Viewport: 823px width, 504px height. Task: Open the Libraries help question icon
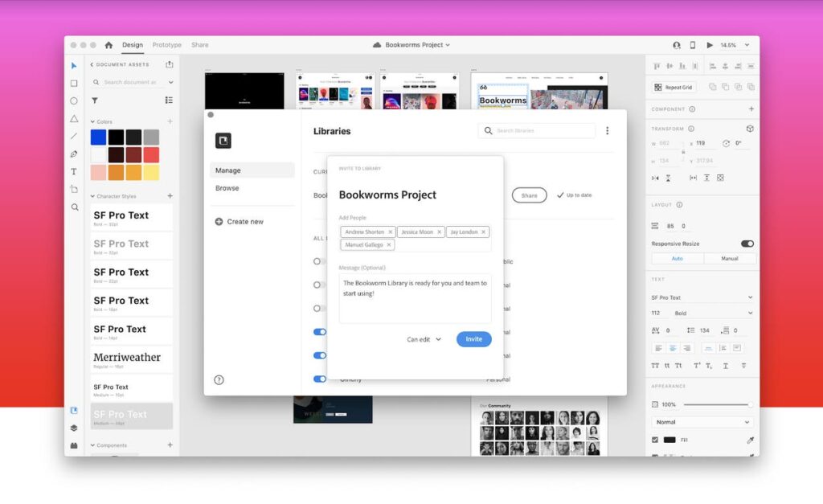click(x=219, y=379)
